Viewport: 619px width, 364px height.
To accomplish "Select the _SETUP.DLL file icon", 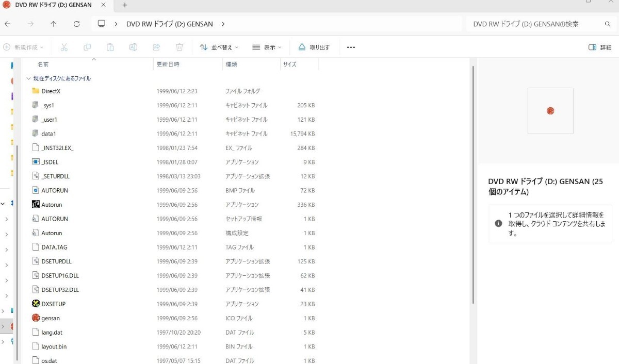I will [x=36, y=176].
